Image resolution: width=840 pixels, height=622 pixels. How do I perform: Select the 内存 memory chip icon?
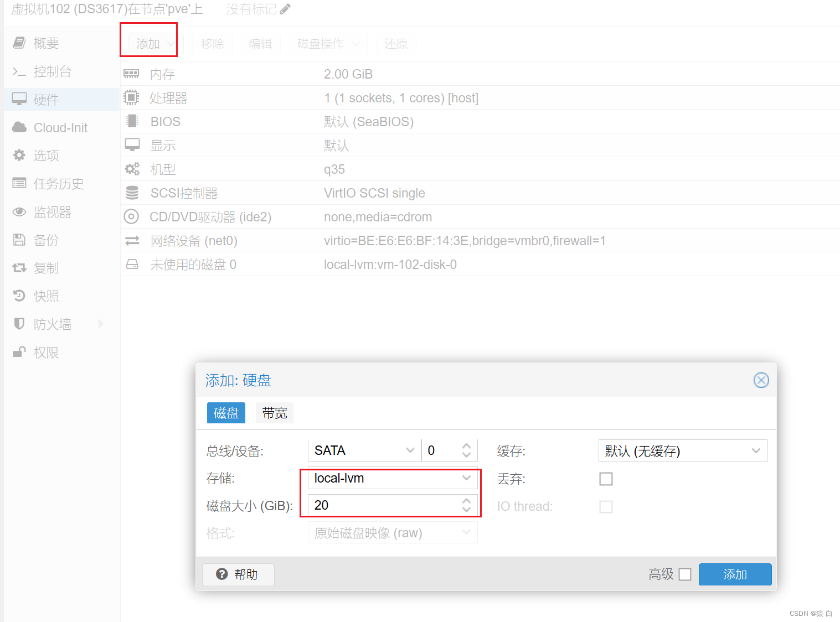coord(131,74)
